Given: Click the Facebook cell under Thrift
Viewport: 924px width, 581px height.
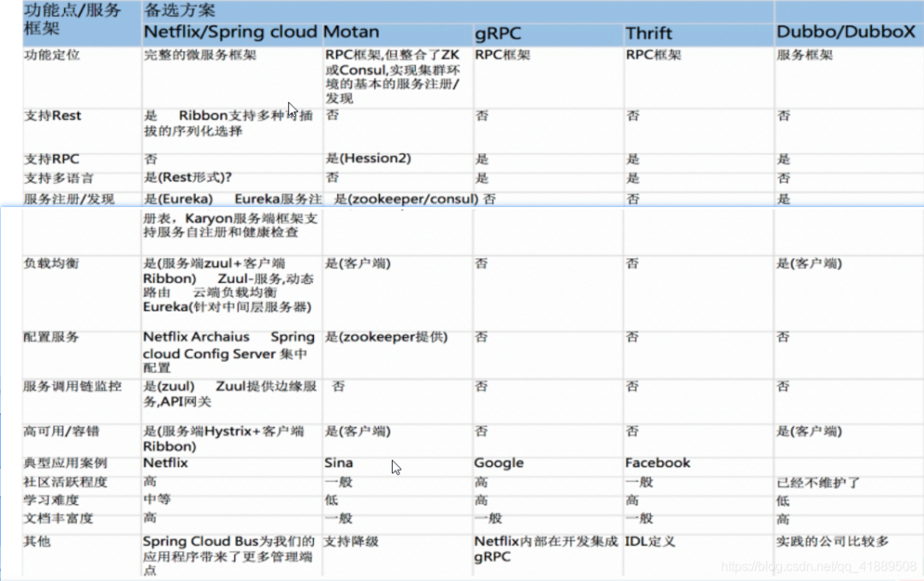Looking at the screenshot, I should [658, 463].
